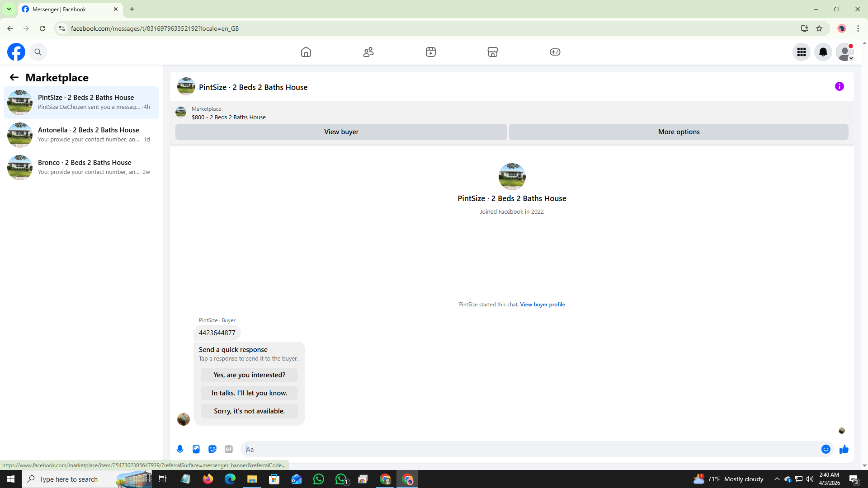The image size is (868, 488).
Task: Open the account profile menu
Action: (x=845, y=52)
